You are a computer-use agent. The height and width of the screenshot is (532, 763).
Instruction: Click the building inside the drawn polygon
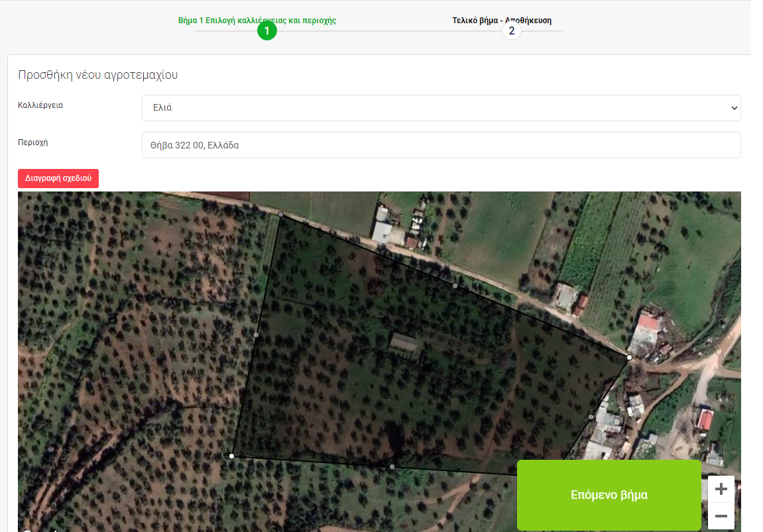[x=404, y=345]
